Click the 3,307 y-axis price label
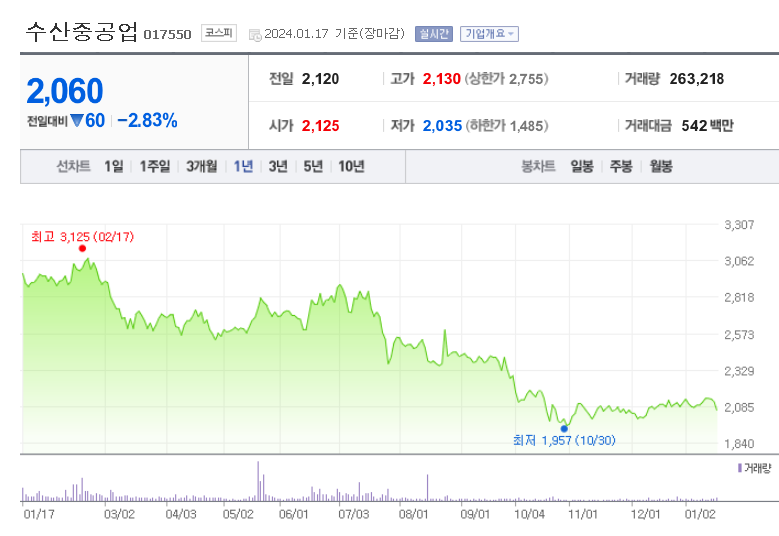This screenshot has height=536, width=779. 739,225
